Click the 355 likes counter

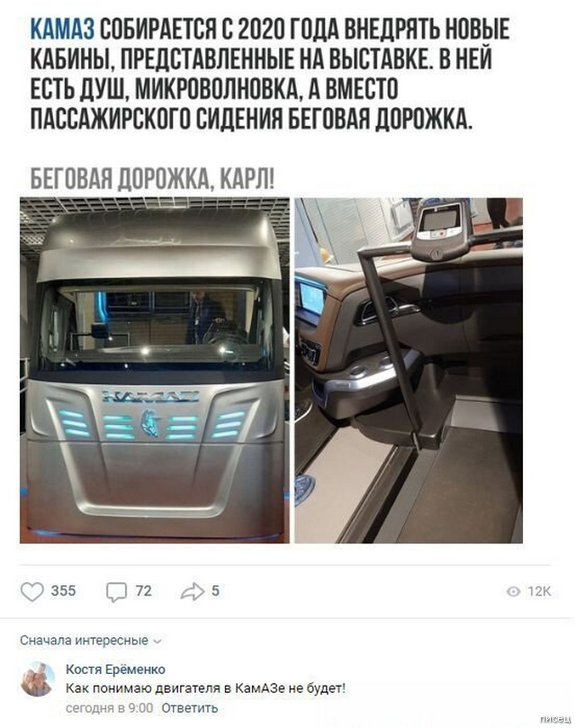click(63, 590)
